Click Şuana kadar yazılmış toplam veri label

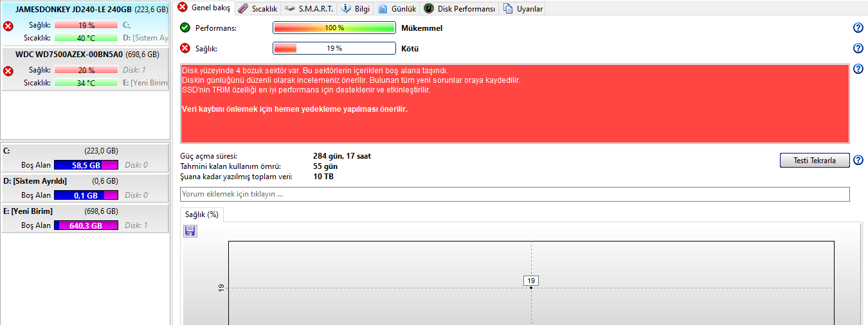click(x=237, y=177)
